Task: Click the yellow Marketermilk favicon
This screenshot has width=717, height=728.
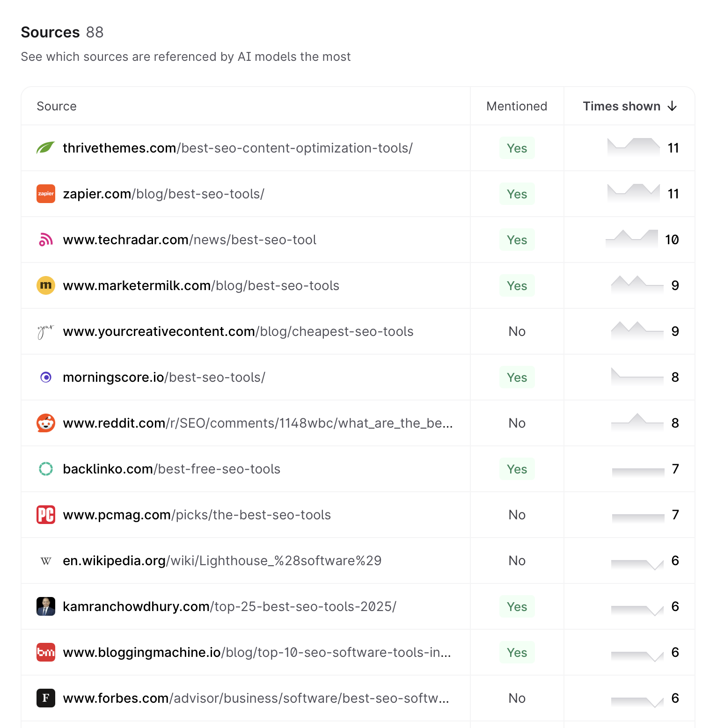Action: tap(46, 285)
